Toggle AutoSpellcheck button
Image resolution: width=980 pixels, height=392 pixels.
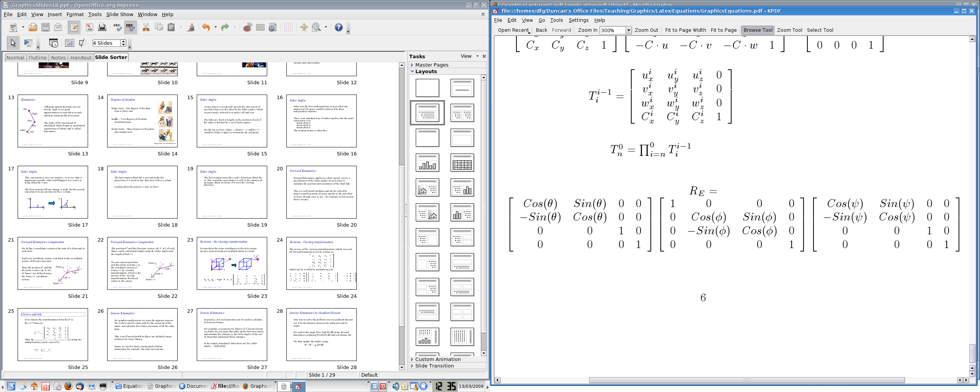point(130,27)
